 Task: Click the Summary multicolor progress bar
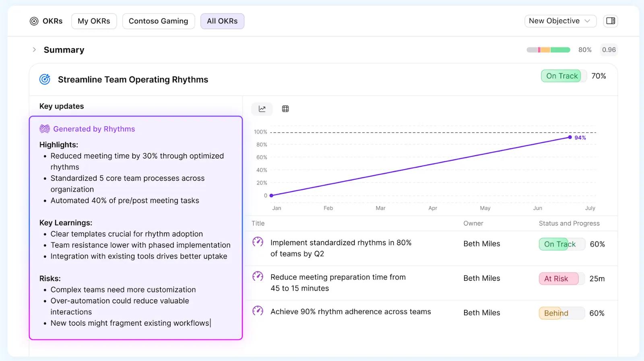(x=548, y=50)
